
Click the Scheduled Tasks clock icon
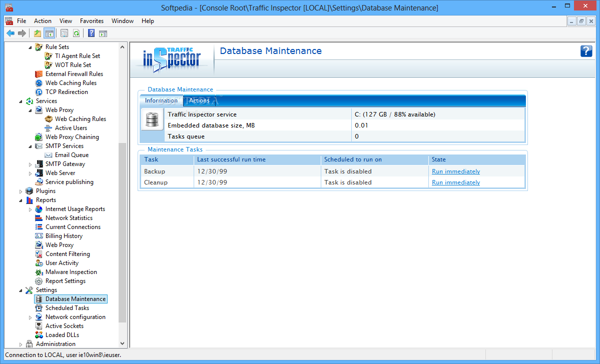point(39,308)
